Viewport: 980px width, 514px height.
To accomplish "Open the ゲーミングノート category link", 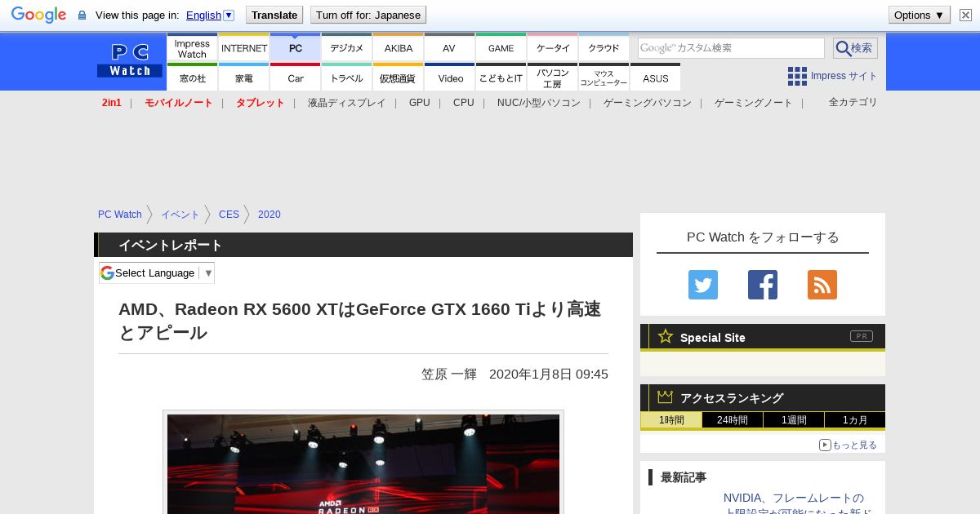I will pyautogui.click(x=754, y=103).
